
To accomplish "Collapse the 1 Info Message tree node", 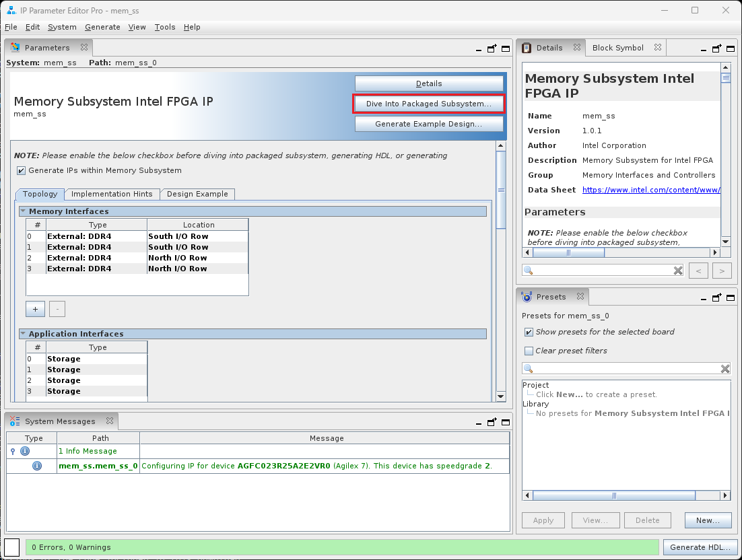I will click(x=13, y=451).
